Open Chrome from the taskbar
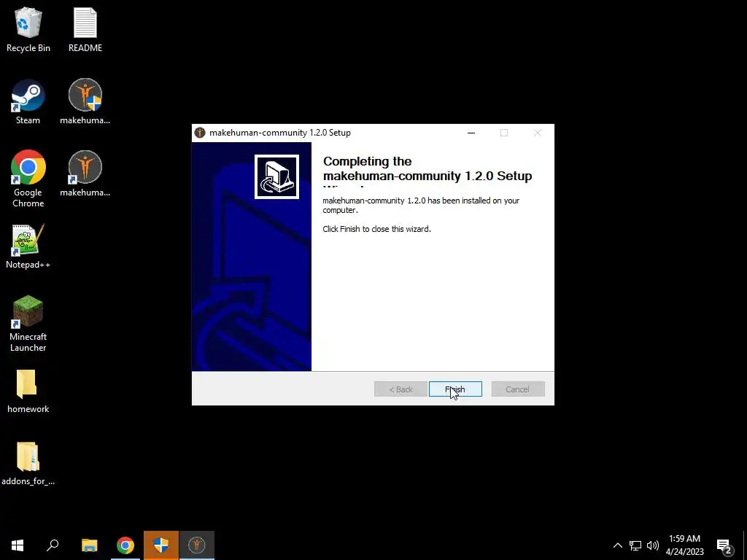Screen dimensions: 747x560 tap(125, 545)
